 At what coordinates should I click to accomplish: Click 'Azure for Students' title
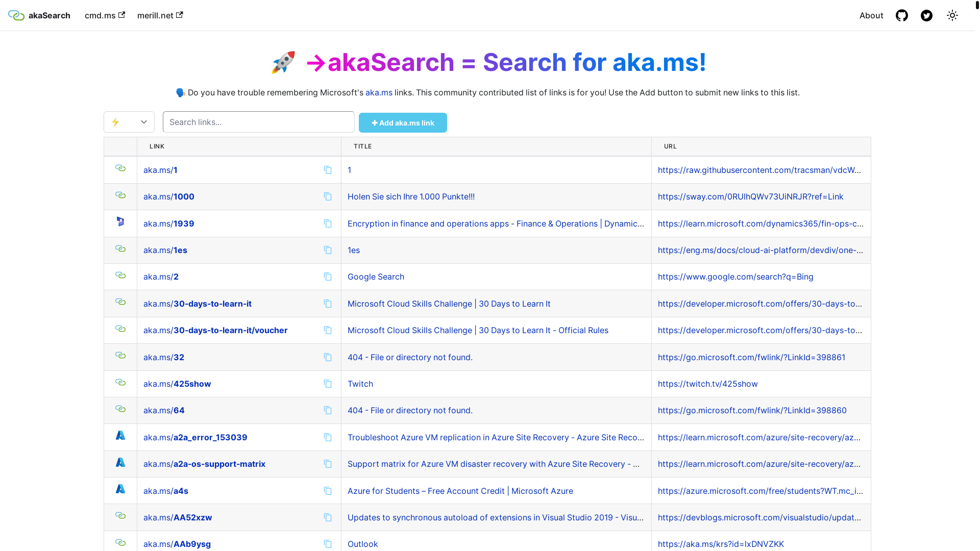(460, 491)
